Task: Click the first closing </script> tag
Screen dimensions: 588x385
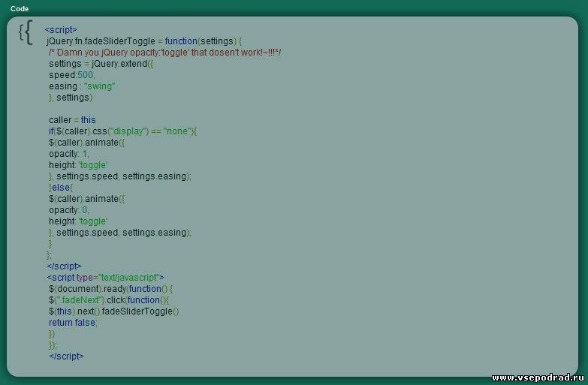Action: 64,266
